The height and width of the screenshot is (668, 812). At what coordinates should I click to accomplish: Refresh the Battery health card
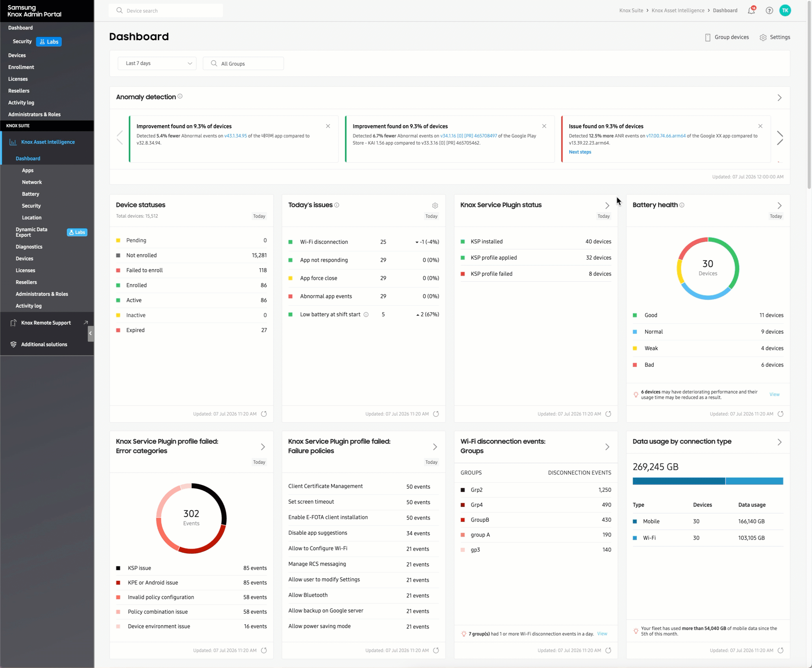(x=780, y=414)
